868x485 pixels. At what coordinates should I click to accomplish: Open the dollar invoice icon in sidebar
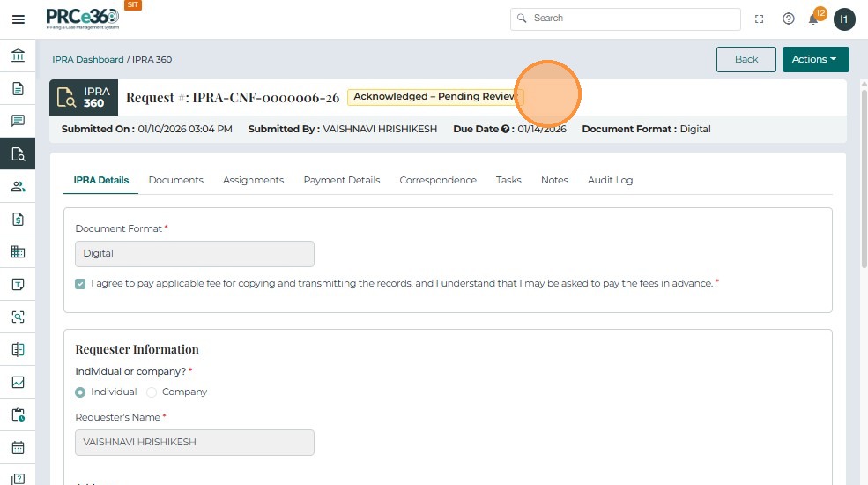click(18, 220)
